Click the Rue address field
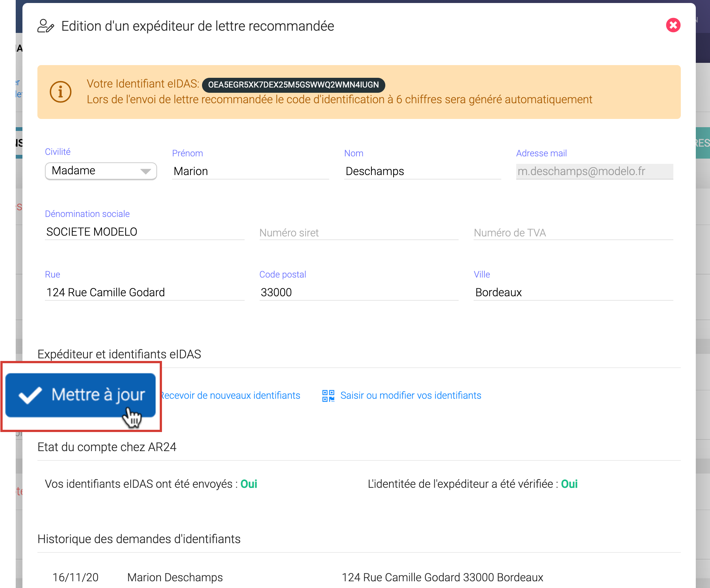Image resolution: width=710 pixels, height=588 pixels. coord(144,293)
